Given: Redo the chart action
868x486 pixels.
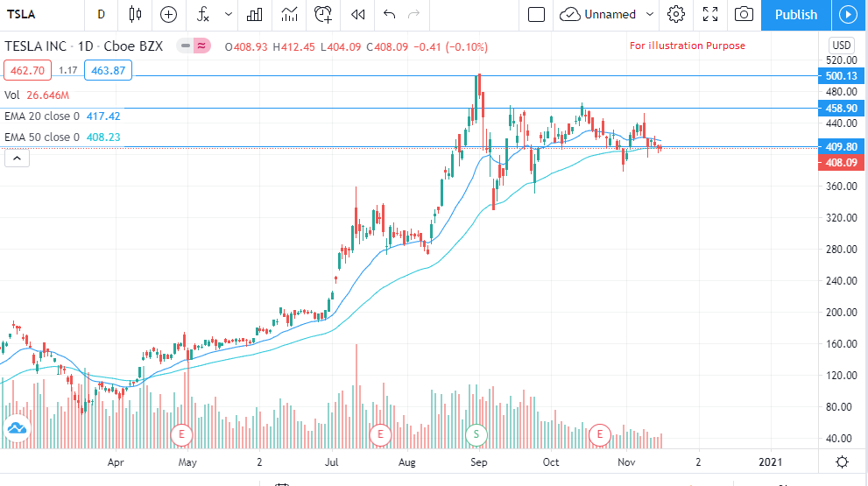Looking at the screenshot, I should (x=414, y=14).
